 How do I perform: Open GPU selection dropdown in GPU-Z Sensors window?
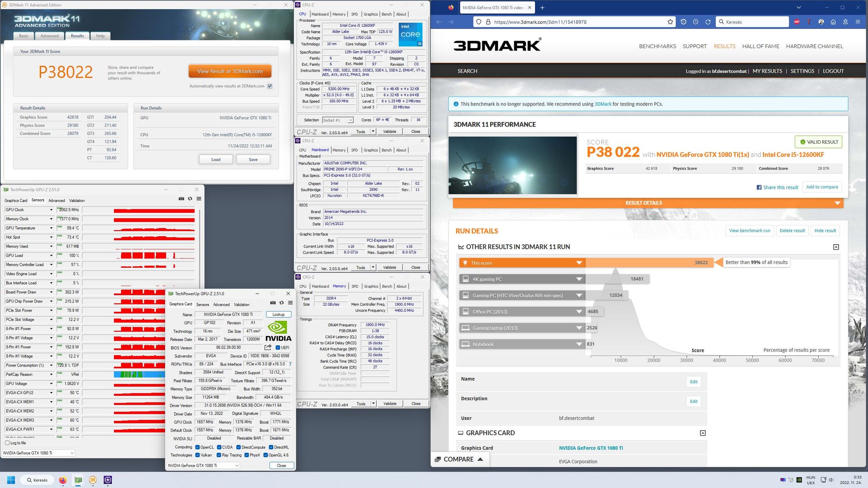(39, 453)
